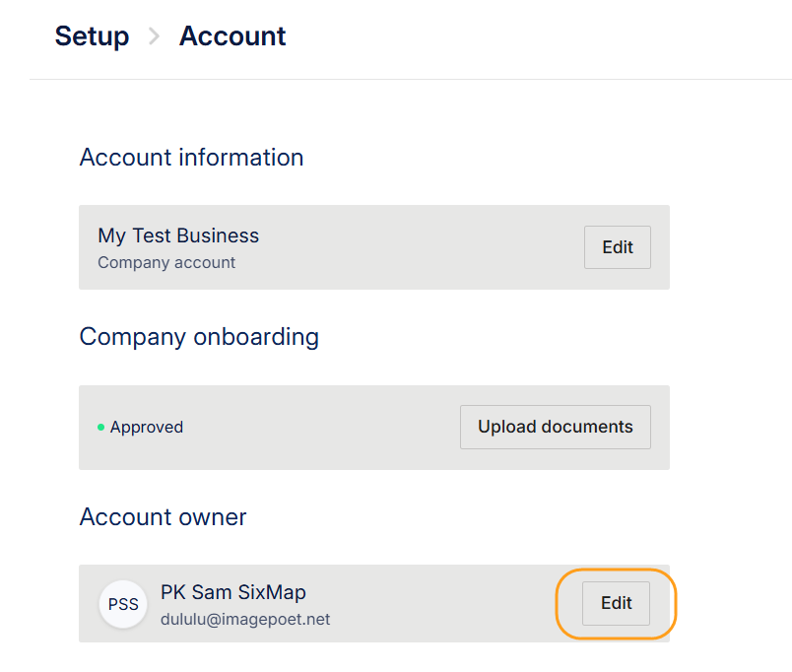Click the Account breadcrumb title
Image resolution: width=792 pixels, height=672 pixels.
pos(232,36)
